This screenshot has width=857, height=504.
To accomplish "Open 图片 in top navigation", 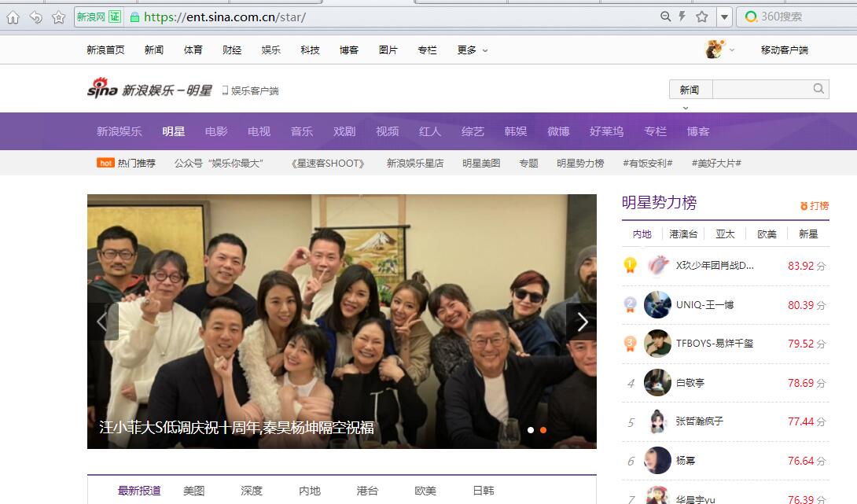I will pos(388,50).
